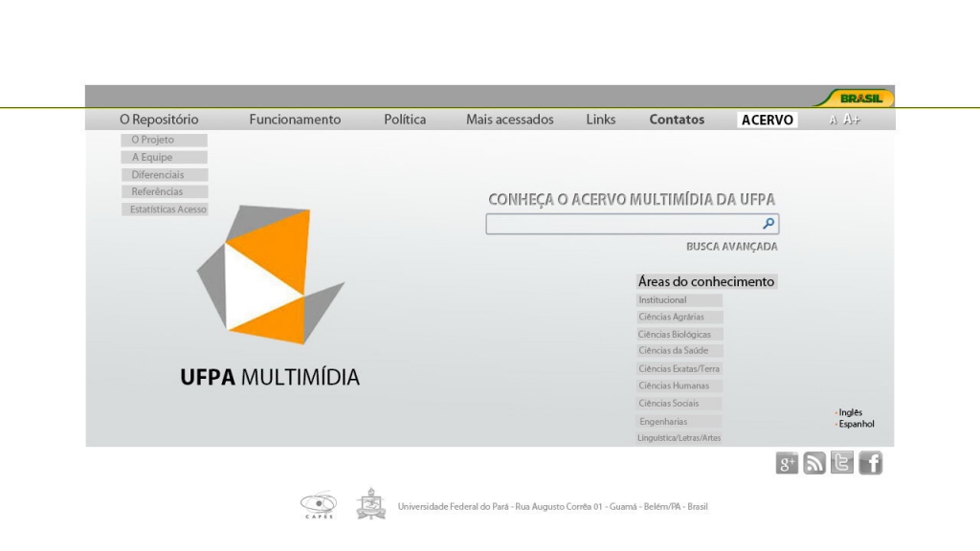Increase font size with A+
980x551 pixels.
coord(851,120)
